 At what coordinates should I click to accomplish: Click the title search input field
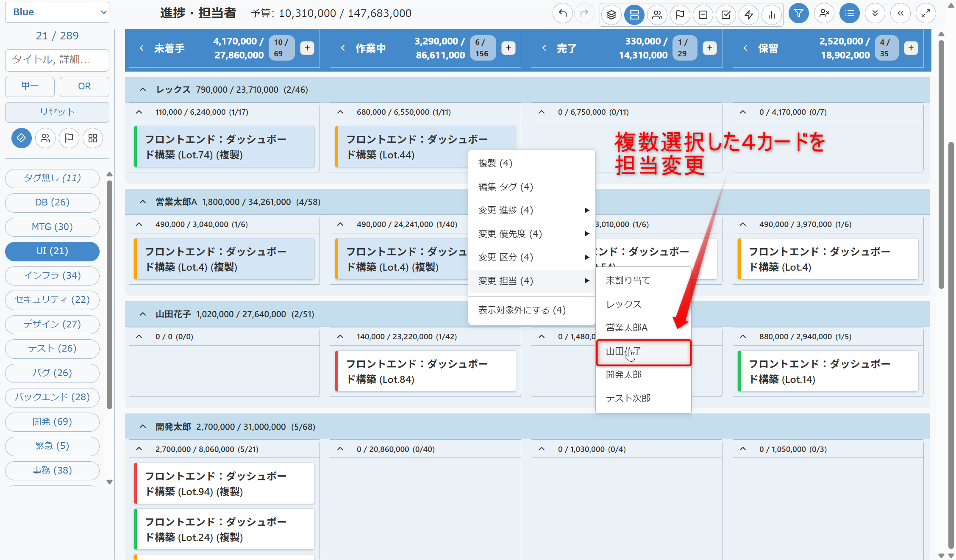click(57, 60)
